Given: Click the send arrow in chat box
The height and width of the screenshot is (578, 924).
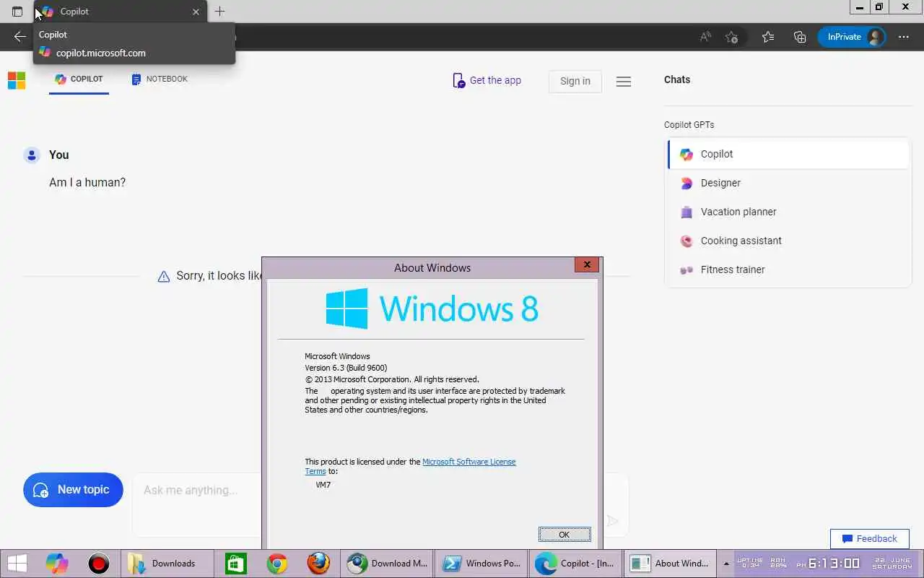Looking at the screenshot, I should (612, 520).
